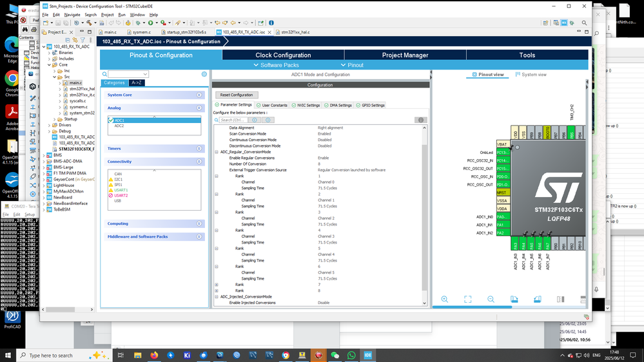Open the peripheral search dropdown box
Screen dimensions: 644x362
[128, 74]
